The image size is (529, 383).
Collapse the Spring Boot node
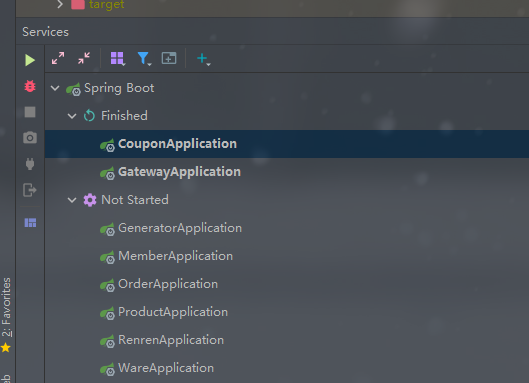(55, 88)
